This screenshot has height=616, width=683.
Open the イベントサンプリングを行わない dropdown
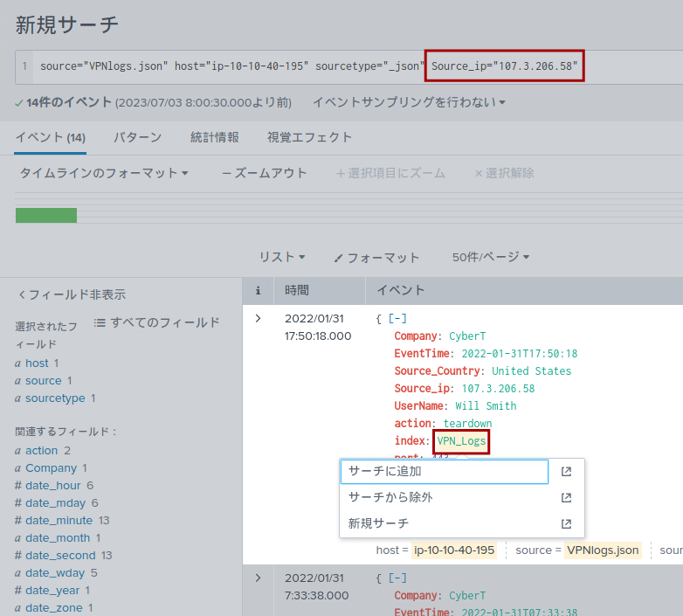pyautogui.click(x=409, y=103)
